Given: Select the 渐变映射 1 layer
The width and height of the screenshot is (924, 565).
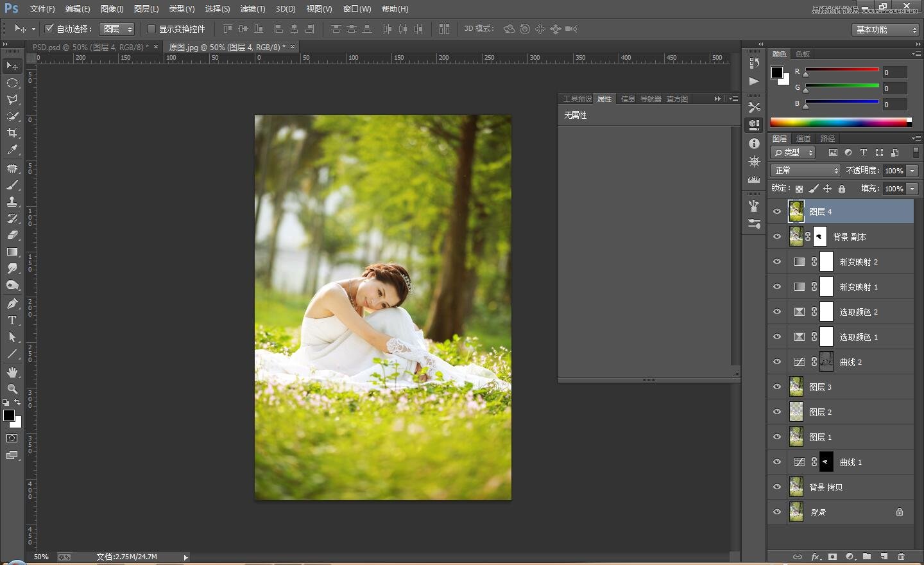Looking at the screenshot, I should [x=859, y=287].
